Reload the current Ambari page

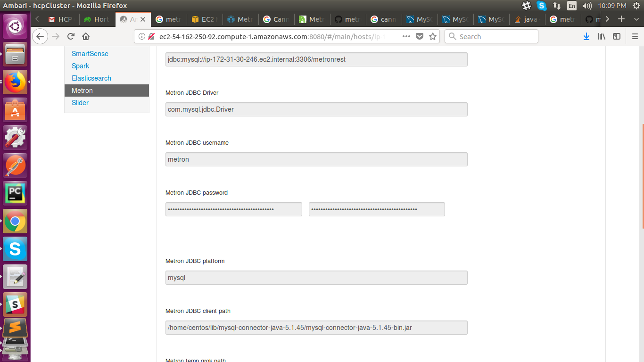coord(71,36)
